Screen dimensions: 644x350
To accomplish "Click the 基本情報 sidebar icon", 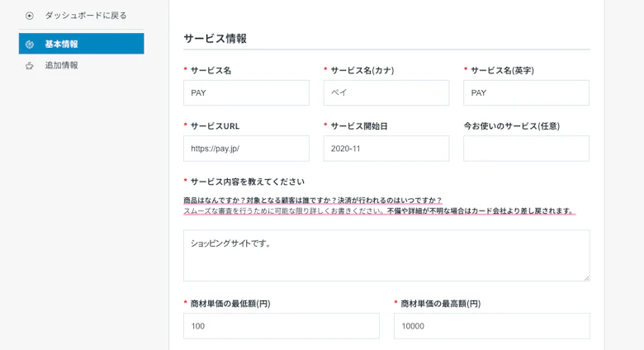I will coord(30,44).
